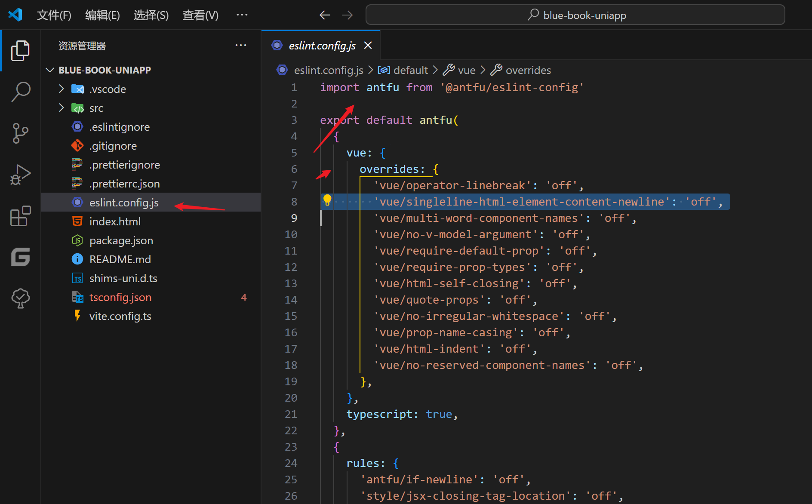
Task: Open the Run and Debug view
Action: pos(20,175)
